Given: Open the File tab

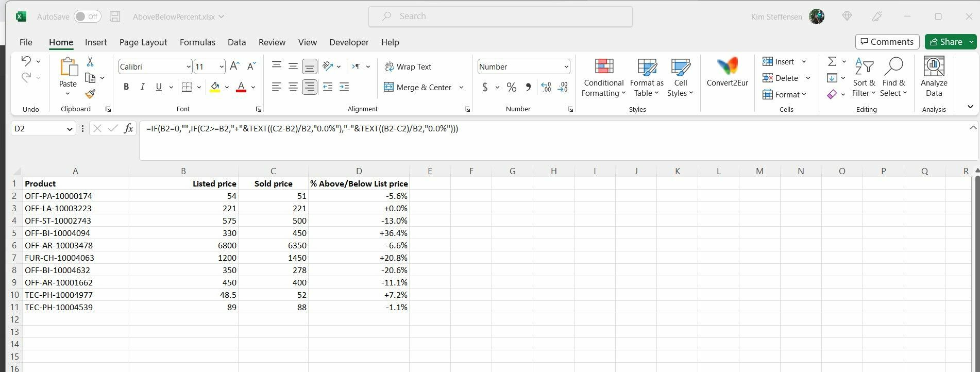Looking at the screenshot, I should (26, 42).
